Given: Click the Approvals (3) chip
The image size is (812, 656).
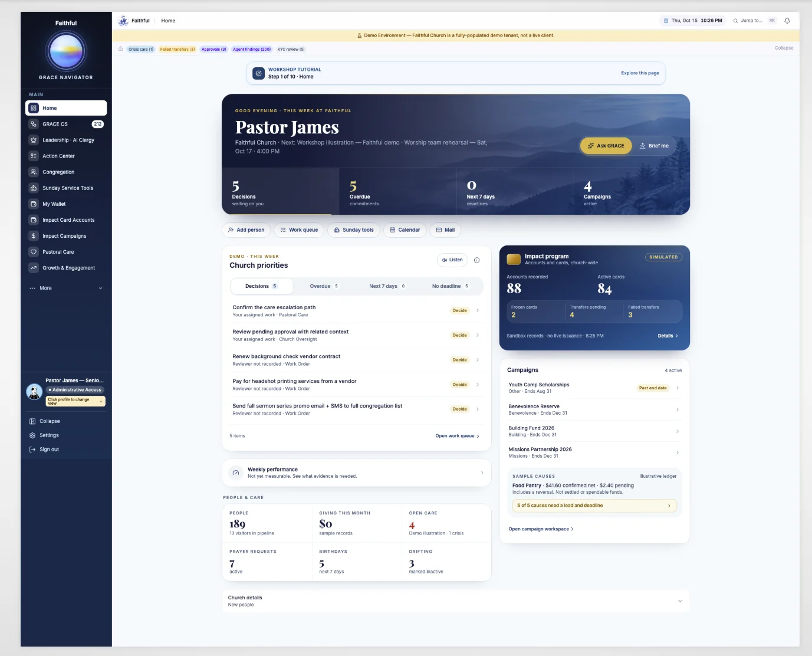Looking at the screenshot, I should click(213, 49).
